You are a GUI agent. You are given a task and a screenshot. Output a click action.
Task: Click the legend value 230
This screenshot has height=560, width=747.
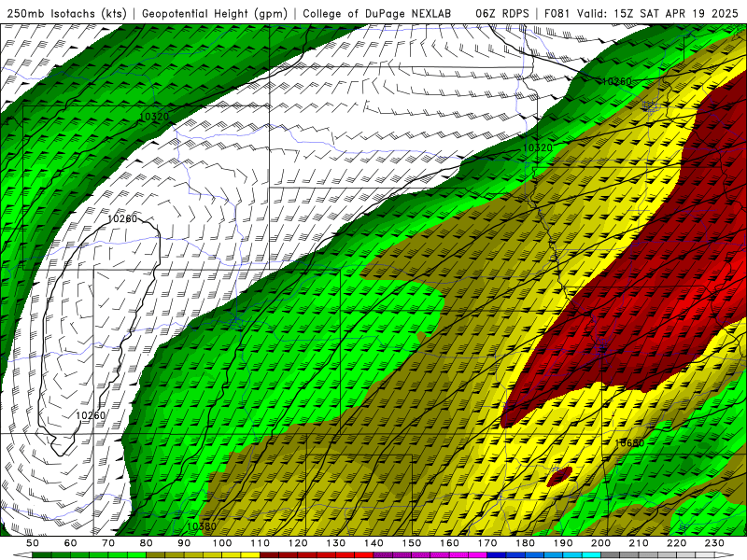[x=714, y=543]
